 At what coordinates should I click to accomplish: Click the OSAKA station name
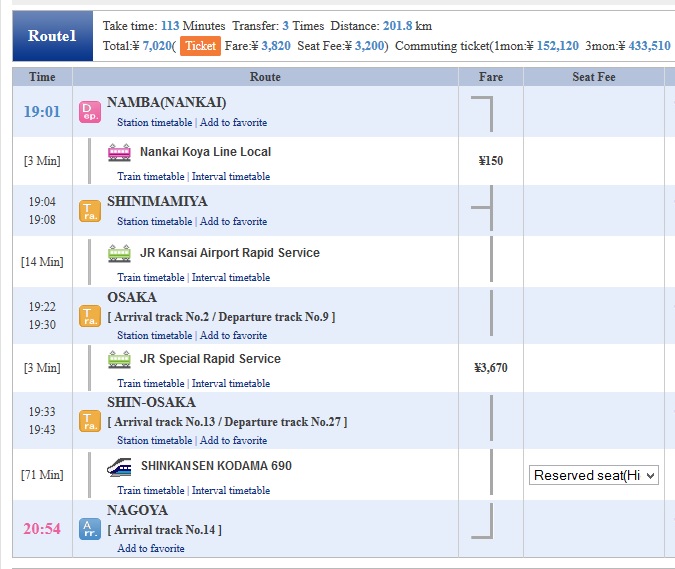coord(132,297)
